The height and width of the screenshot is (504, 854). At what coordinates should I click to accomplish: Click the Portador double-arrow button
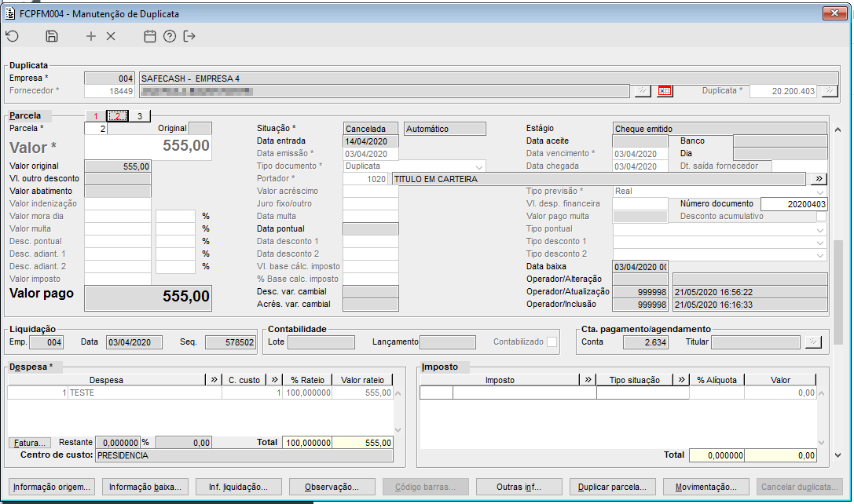[819, 178]
